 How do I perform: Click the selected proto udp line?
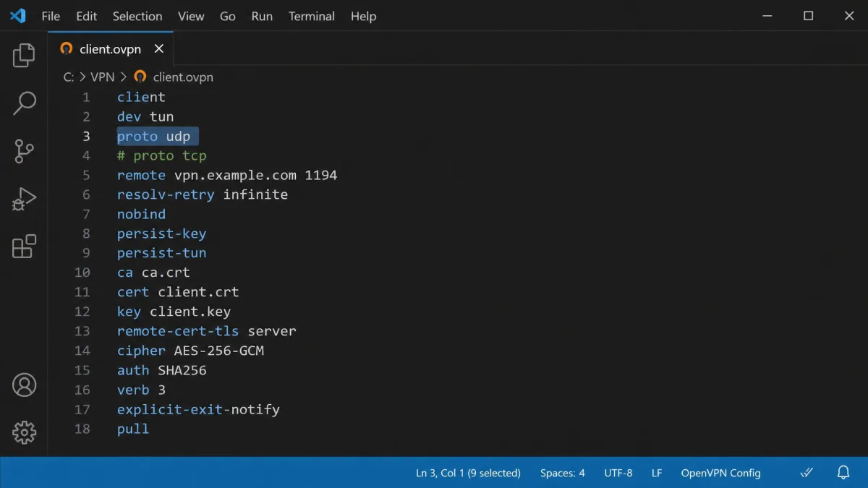tap(158, 136)
